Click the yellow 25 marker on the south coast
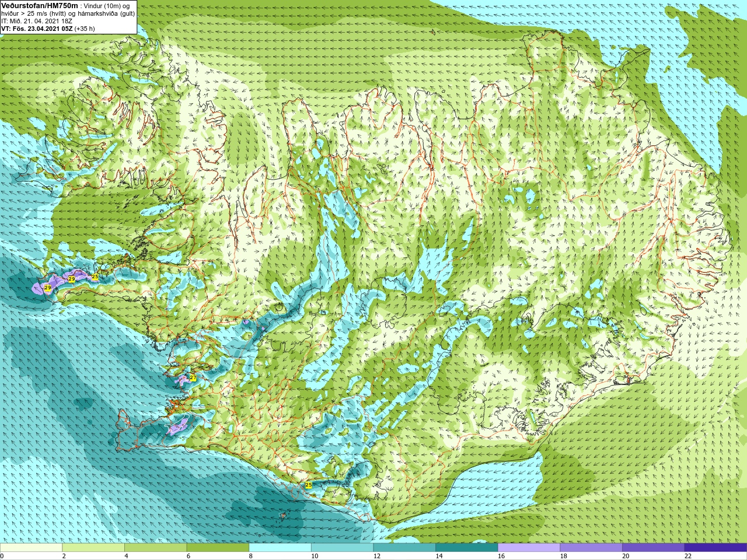 click(309, 485)
